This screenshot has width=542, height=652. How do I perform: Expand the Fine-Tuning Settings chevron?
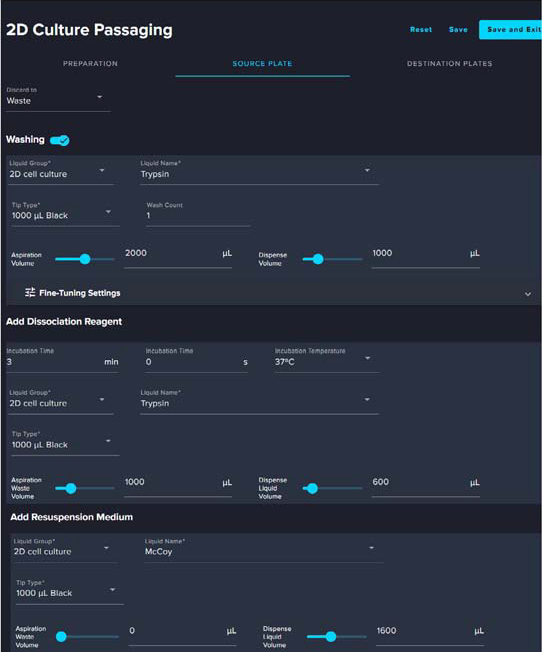click(527, 294)
